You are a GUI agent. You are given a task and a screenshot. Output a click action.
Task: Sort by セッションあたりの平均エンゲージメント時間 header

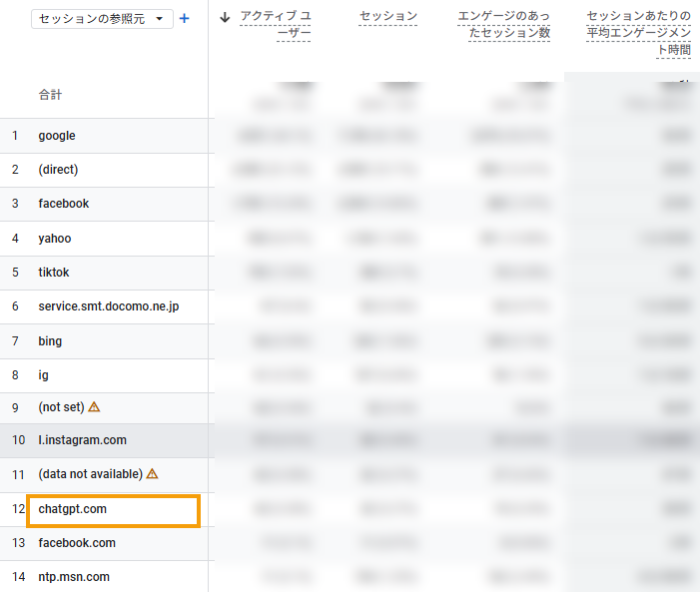[638, 33]
